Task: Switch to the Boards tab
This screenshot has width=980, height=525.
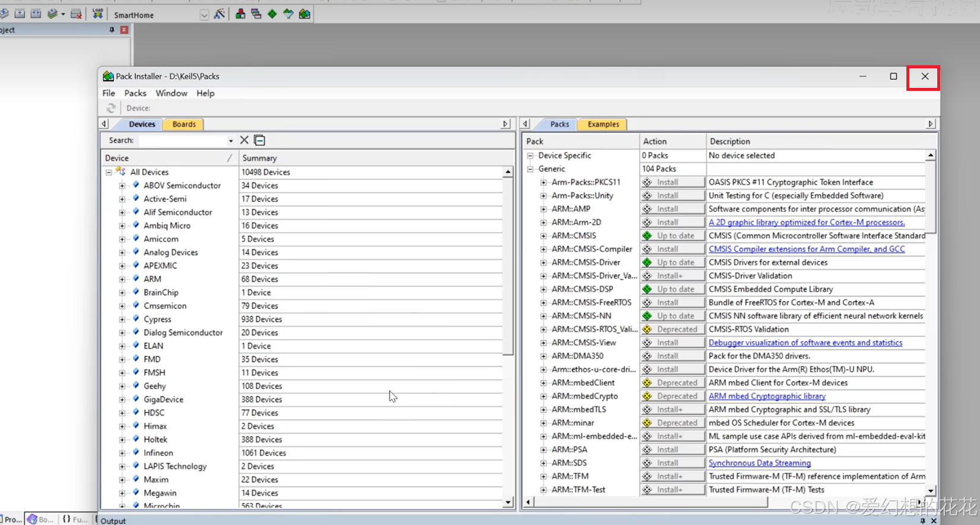Action: coord(184,124)
